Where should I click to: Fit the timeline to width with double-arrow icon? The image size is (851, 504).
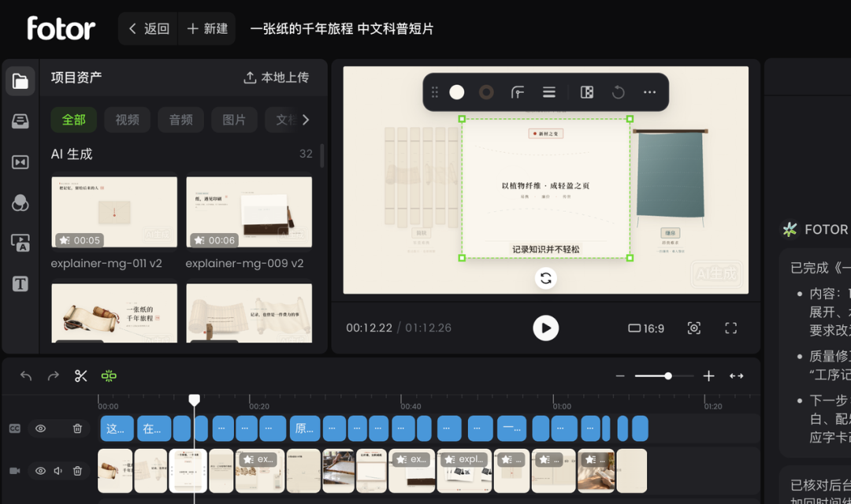tap(737, 376)
